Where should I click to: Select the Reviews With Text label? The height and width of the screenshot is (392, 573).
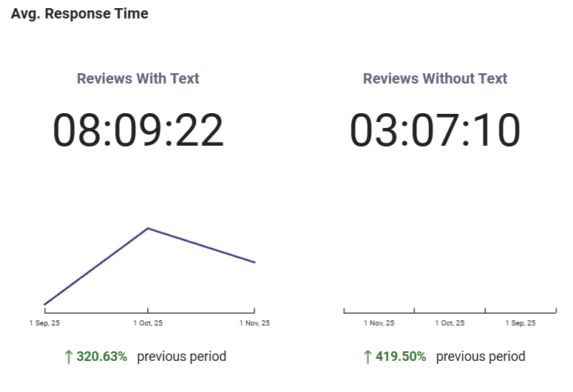[x=138, y=78]
